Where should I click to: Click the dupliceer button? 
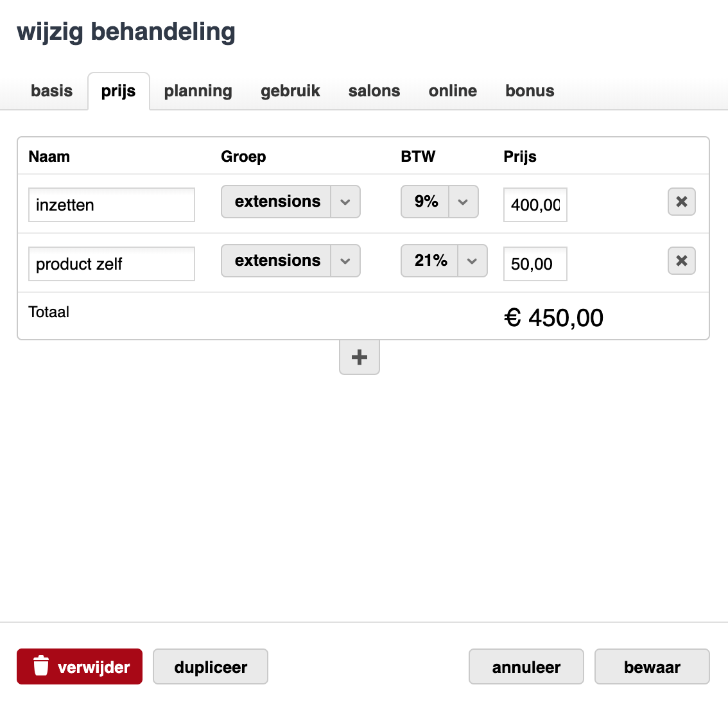coord(211,666)
